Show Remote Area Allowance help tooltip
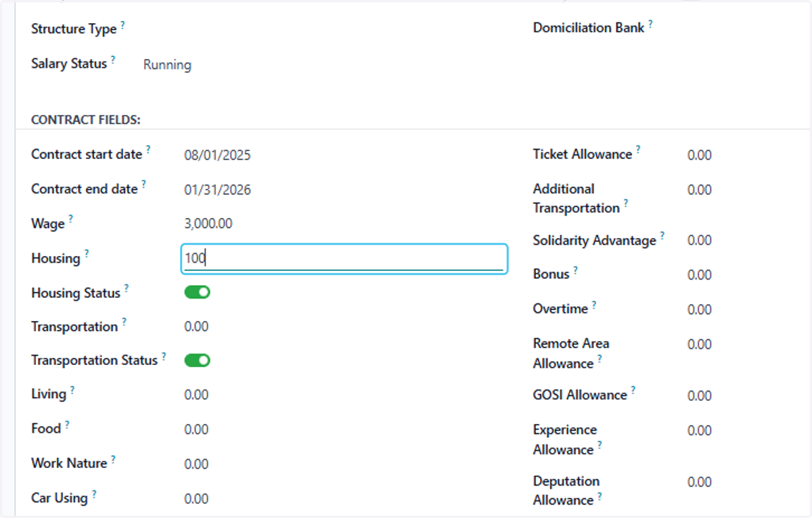 pyautogui.click(x=599, y=360)
